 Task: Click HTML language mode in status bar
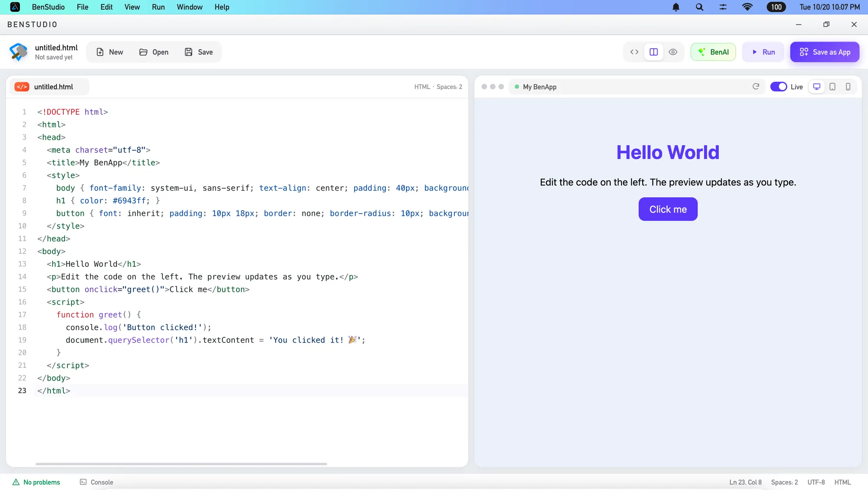(x=842, y=482)
